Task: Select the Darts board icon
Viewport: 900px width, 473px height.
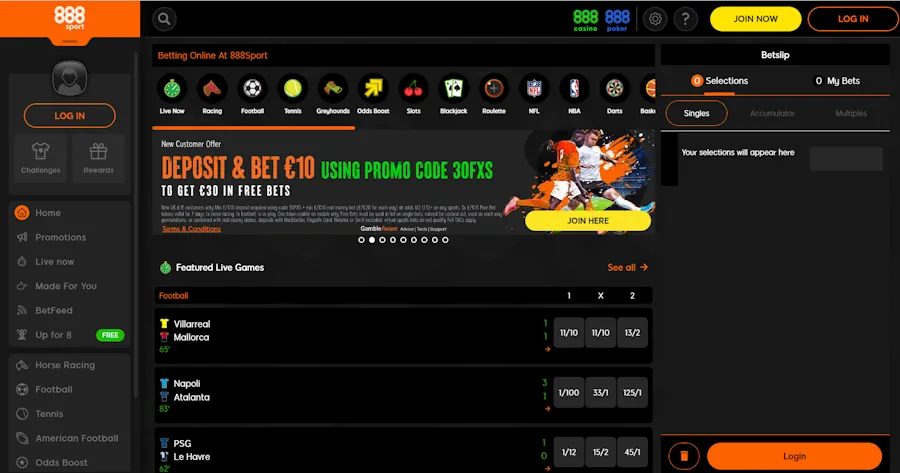Action: click(x=615, y=88)
